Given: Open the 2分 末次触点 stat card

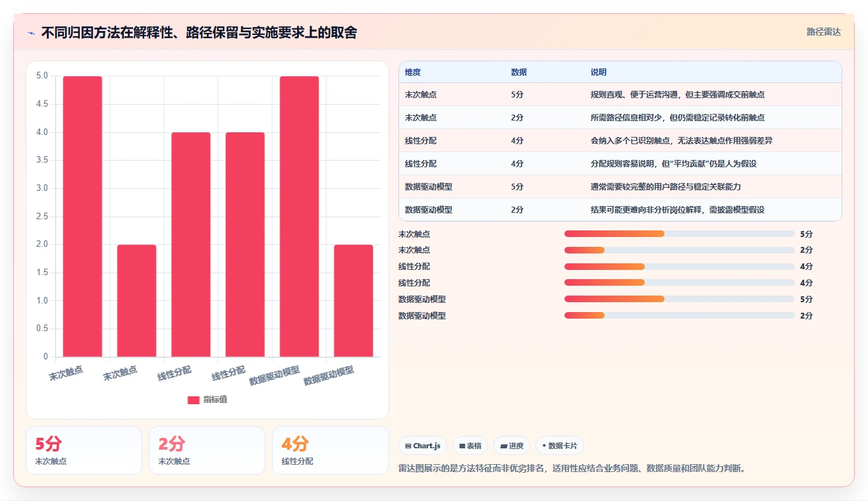Looking at the screenshot, I should pyautogui.click(x=207, y=450).
